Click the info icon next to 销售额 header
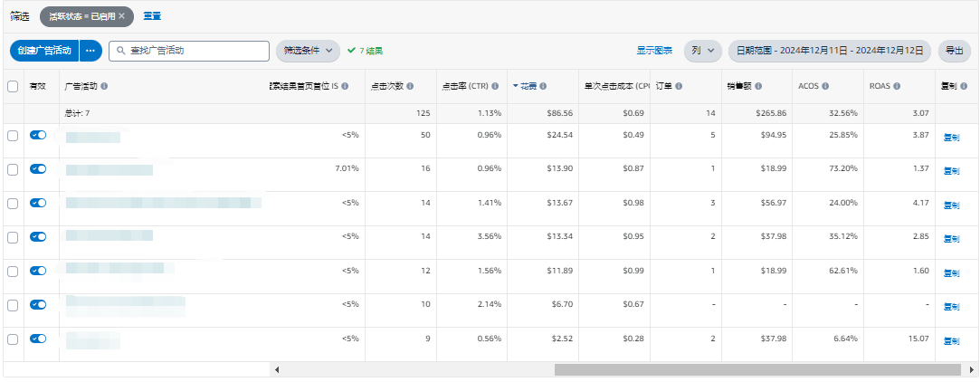The width and height of the screenshot is (980, 382). (760, 87)
